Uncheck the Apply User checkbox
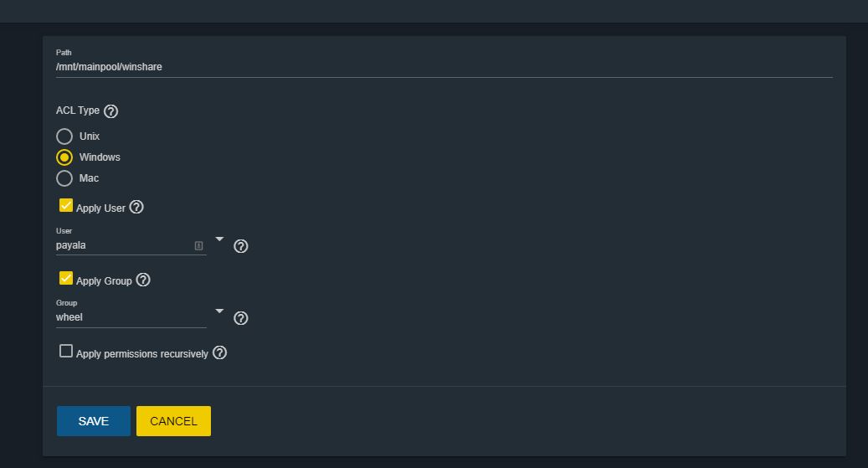868x468 pixels. 66,205
